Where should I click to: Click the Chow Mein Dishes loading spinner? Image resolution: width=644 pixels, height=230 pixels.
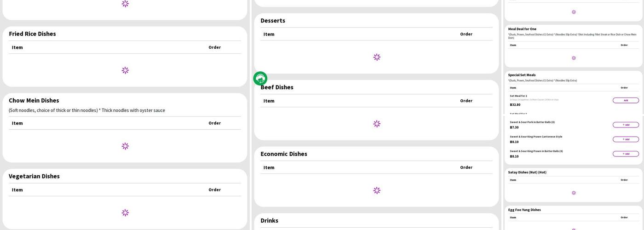[x=125, y=146]
